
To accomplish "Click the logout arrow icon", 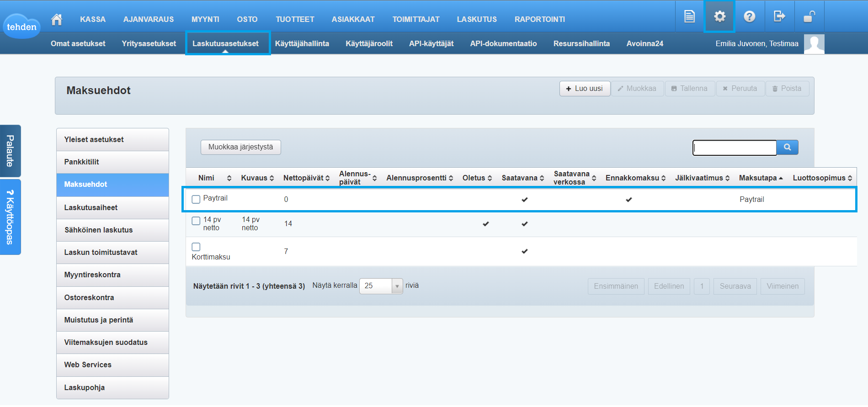I will click(x=779, y=17).
